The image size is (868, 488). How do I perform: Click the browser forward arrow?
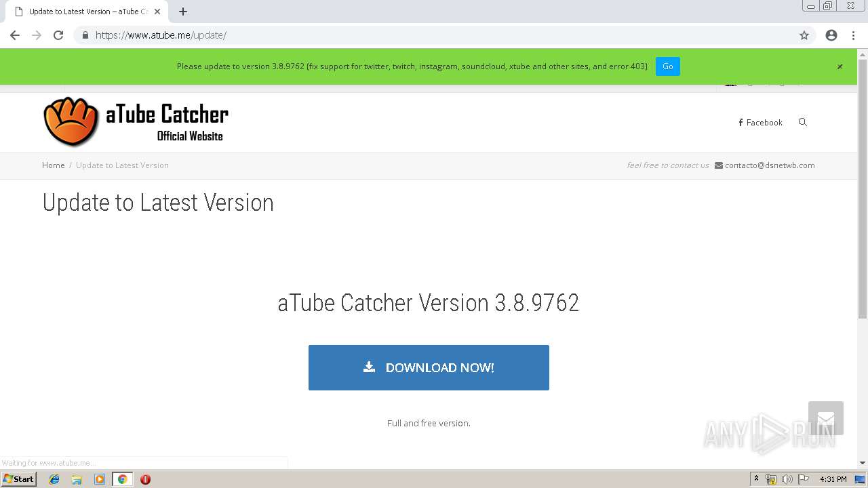click(37, 35)
